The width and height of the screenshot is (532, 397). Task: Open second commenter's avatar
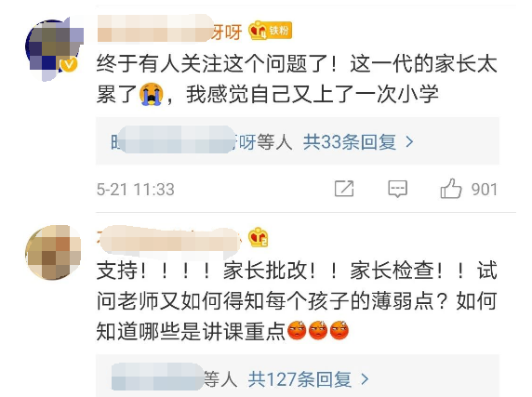tap(53, 252)
